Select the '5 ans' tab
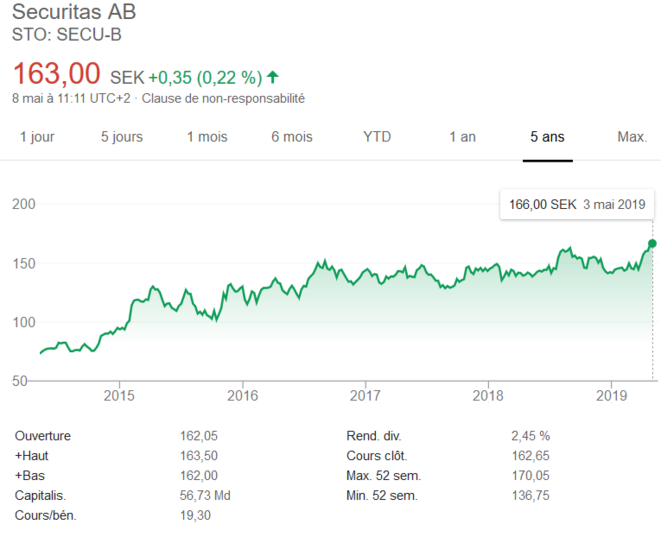The width and height of the screenshot is (661, 537). (547, 137)
